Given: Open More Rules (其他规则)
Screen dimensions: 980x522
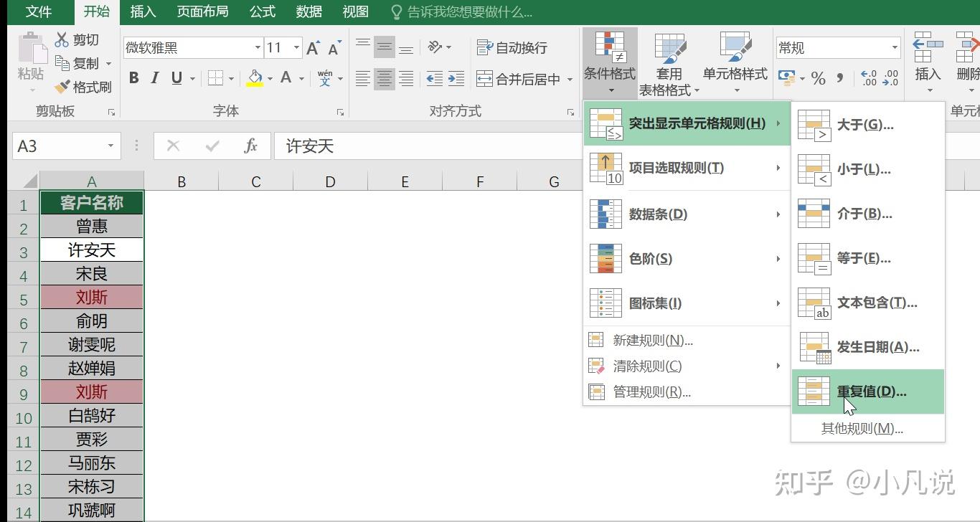Looking at the screenshot, I should click(868, 429).
